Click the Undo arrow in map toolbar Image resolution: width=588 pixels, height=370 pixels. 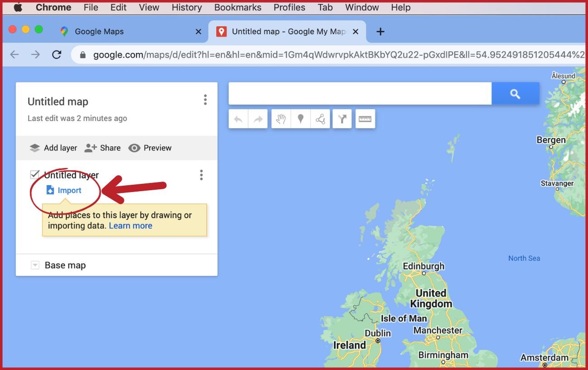tap(238, 119)
